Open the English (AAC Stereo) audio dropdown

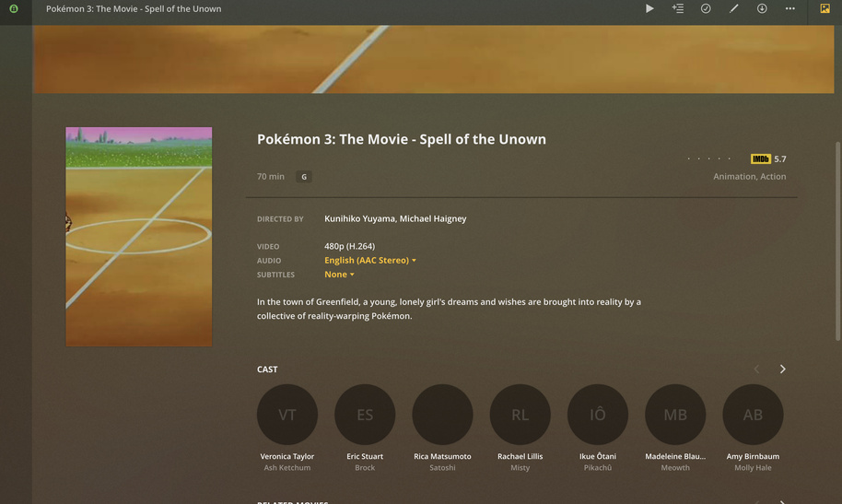point(370,260)
